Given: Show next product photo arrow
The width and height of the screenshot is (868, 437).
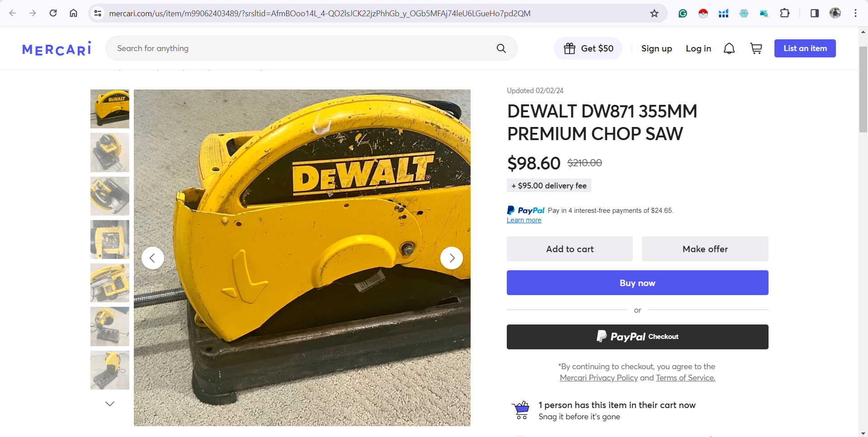Looking at the screenshot, I should [452, 258].
